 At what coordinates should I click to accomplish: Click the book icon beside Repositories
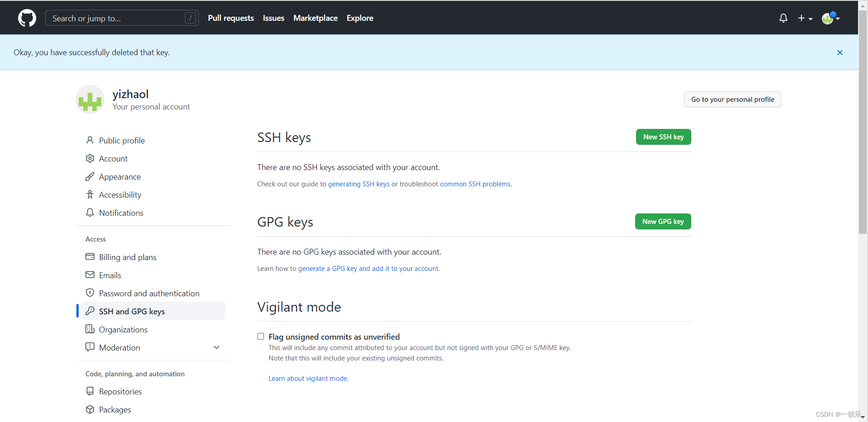pos(90,391)
